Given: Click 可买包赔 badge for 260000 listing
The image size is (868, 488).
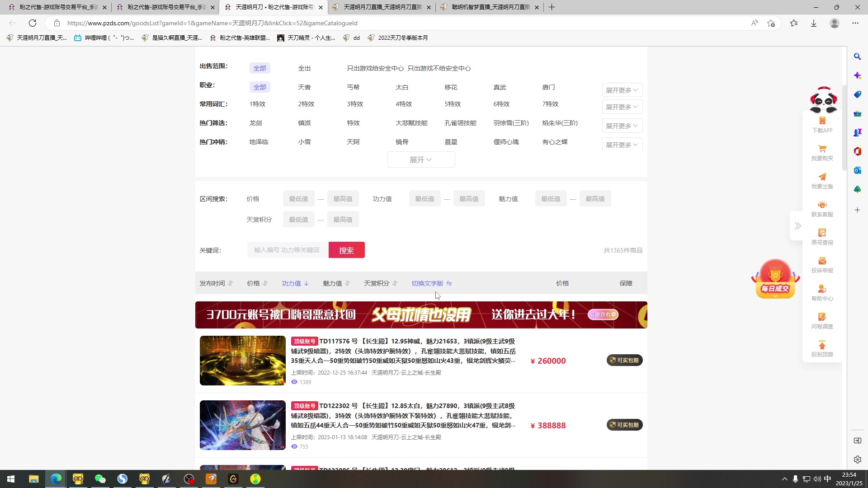Looking at the screenshot, I should [x=624, y=360].
